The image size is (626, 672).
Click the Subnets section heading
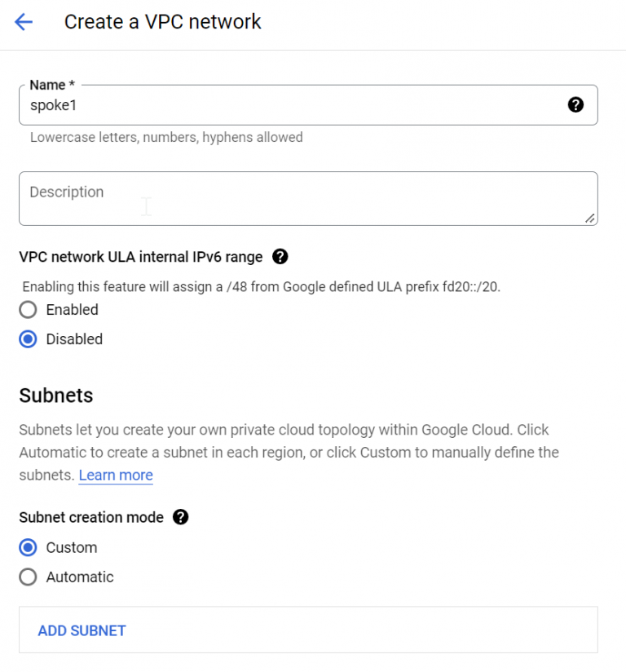(x=55, y=396)
